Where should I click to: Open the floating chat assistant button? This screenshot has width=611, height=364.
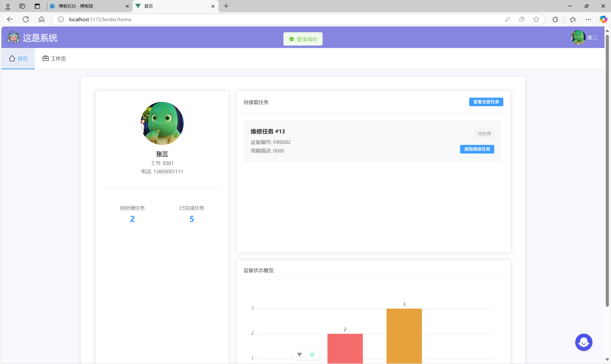click(583, 342)
